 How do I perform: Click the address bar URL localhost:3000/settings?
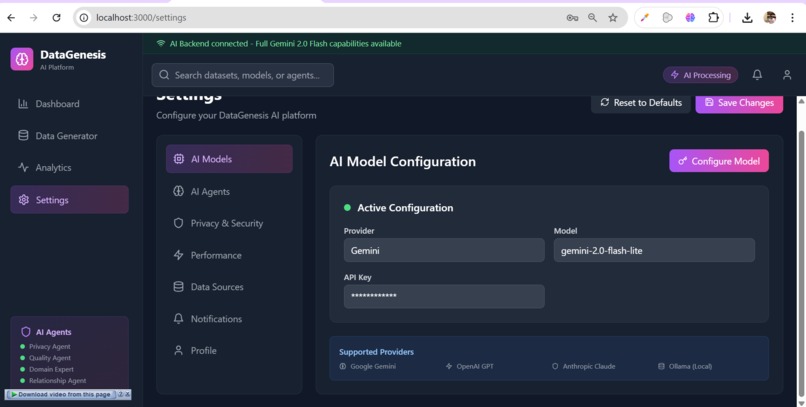[141, 17]
